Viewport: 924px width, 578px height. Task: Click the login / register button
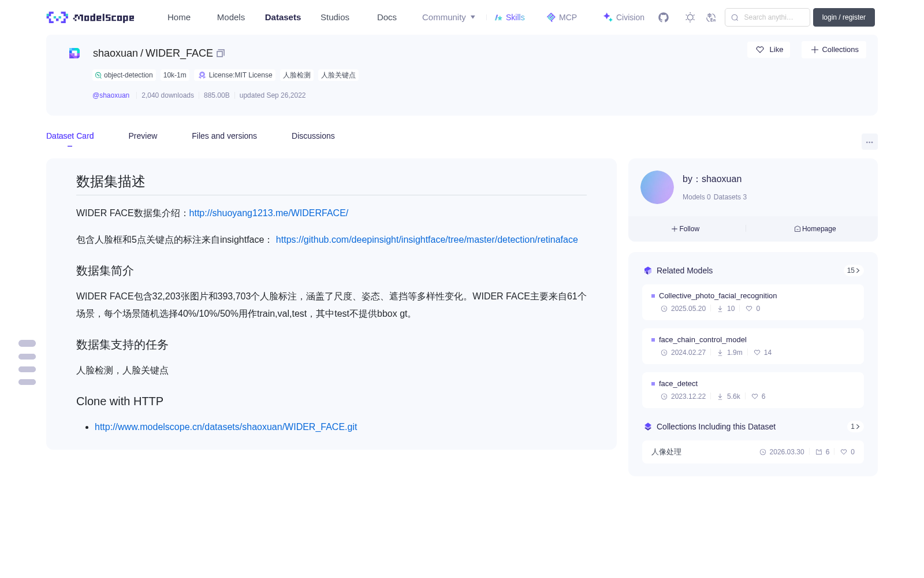[844, 17]
